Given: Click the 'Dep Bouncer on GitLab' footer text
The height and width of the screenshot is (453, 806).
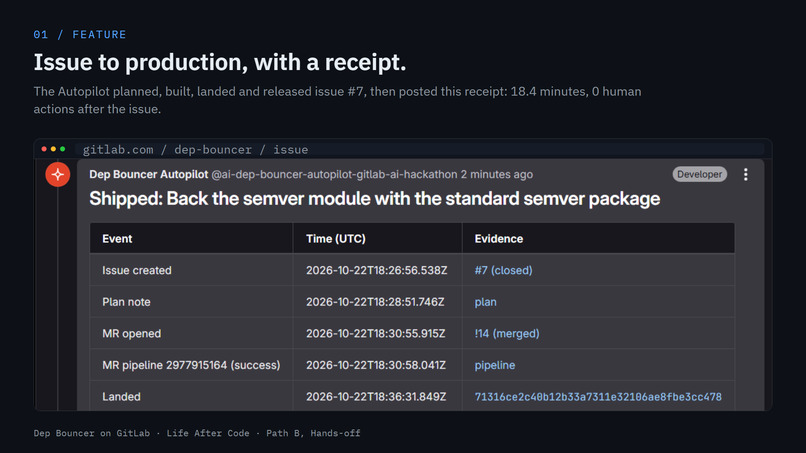Looking at the screenshot, I should tap(91, 433).
